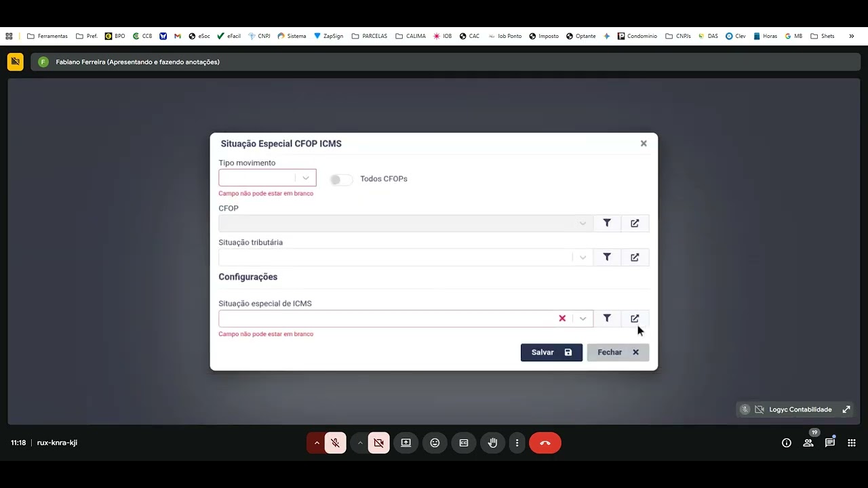Click Situação tributária filter icon

pos(607,258)
